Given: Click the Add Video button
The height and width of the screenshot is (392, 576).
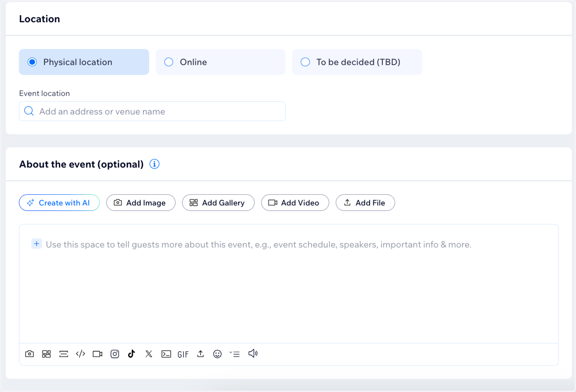Looking at the screenshot, I should 295,202.
